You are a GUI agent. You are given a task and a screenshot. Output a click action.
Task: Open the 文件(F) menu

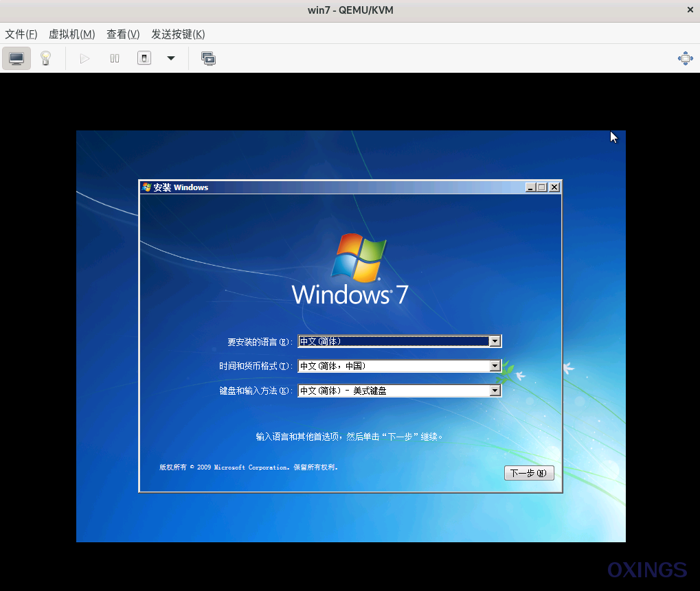click(21, 34)
